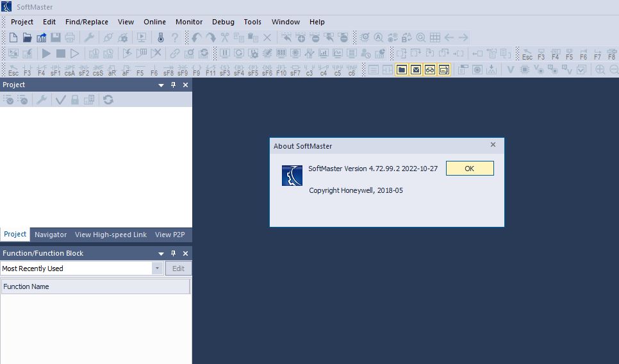Switch to the View High-speed Link tab
This screenshot has width=619, height=364.
coord(111,235)
